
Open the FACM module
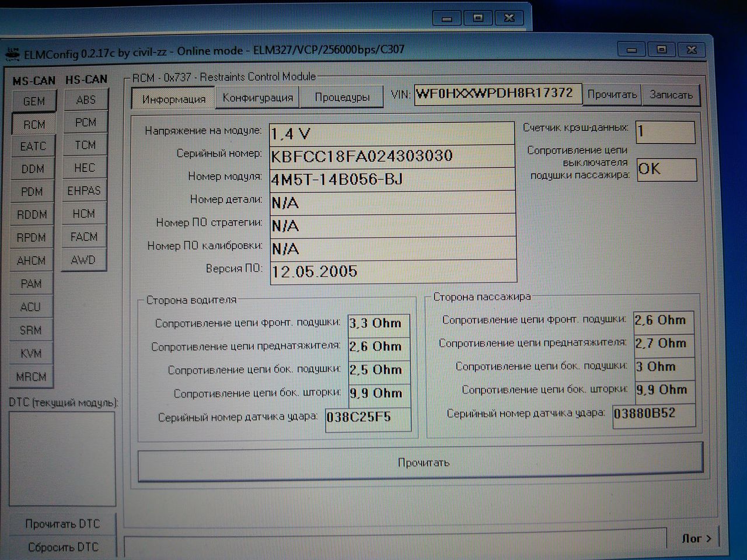(83, 237)
